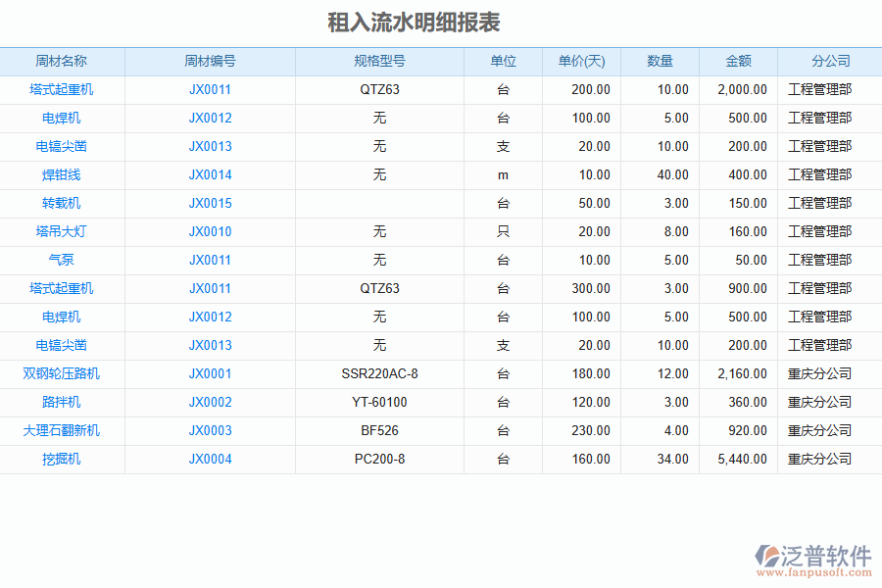Open the JX0004 code link
Image resolution: width=882 pixels, height=588 pixels.
click(210, 459)
